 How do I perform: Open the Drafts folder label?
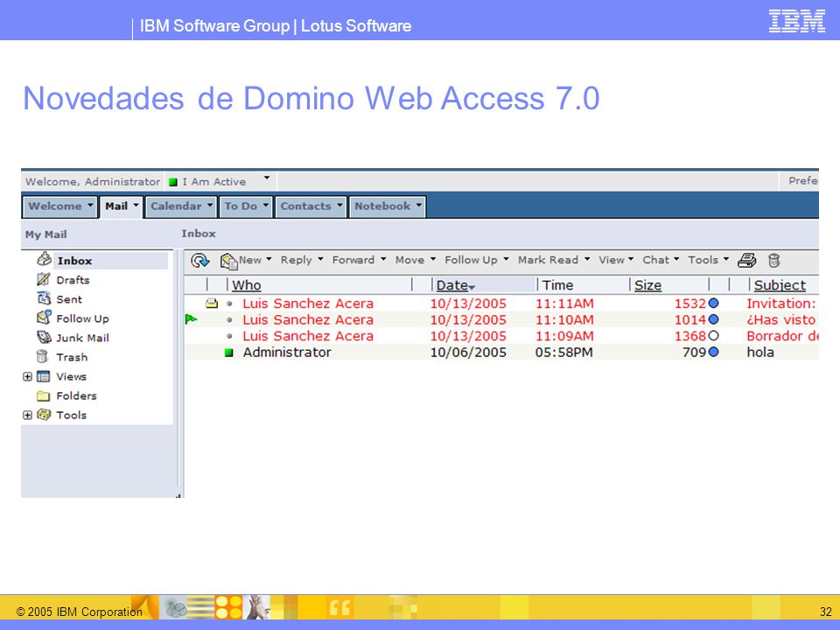pyautogui.click(x=73, y=280)
